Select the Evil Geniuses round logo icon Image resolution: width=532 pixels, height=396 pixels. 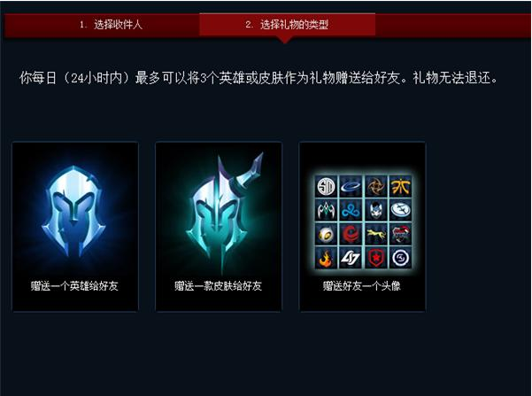(x=401, y=210)
